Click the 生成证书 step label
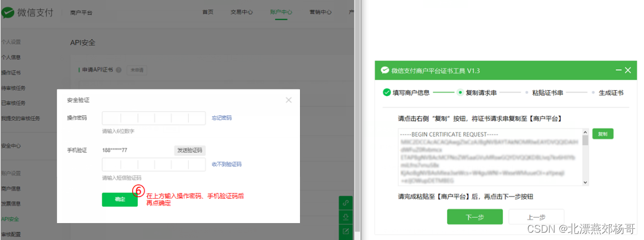Image resolution: width=644 pixels, height=240 pixels. pos(611,93)
